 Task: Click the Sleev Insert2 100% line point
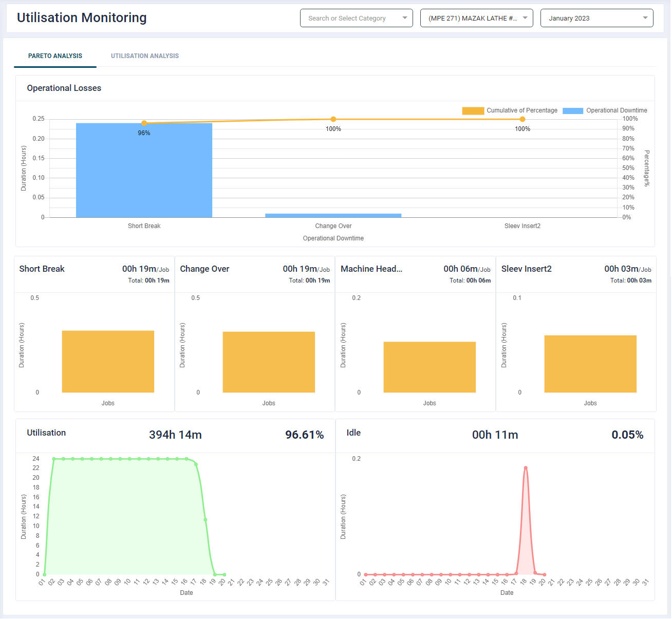pyautogui.click(x=522, y=119)
